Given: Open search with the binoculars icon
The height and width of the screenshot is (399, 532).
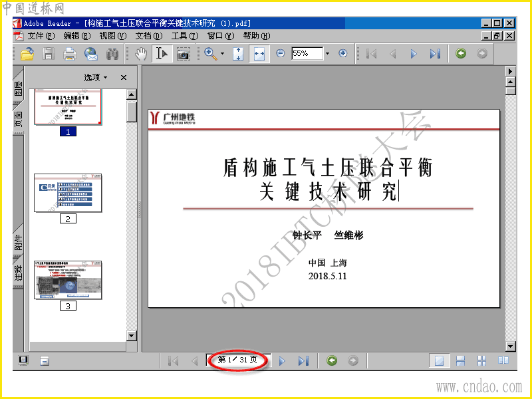Looking at the screenshot, I should point(112,54).
